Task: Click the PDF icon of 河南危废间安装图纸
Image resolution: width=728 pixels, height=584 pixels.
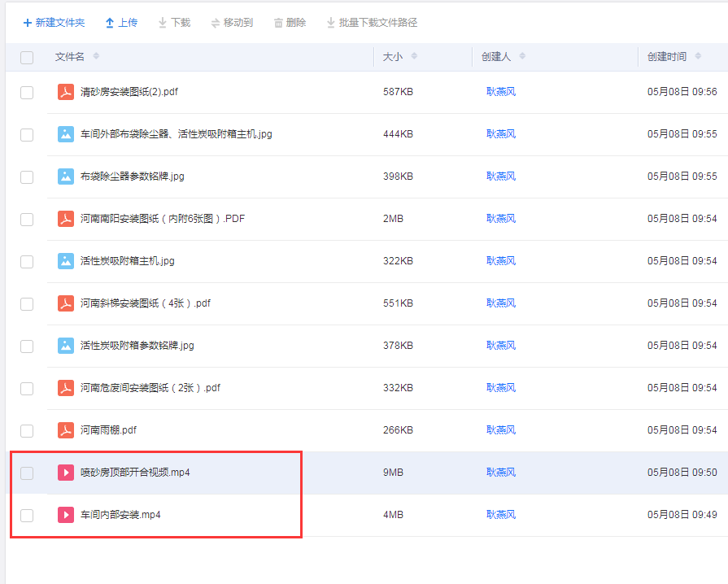Action: tap(65, 388)
